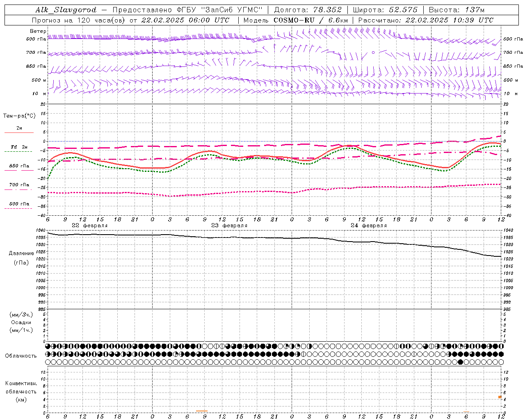Click the Давление panel label
The width and height of the screenshot is (525, 420).
tap(21, 253)
